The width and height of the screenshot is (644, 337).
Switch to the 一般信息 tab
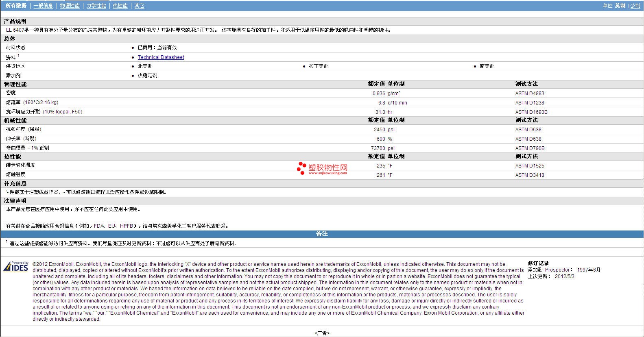tap(43, 6)
